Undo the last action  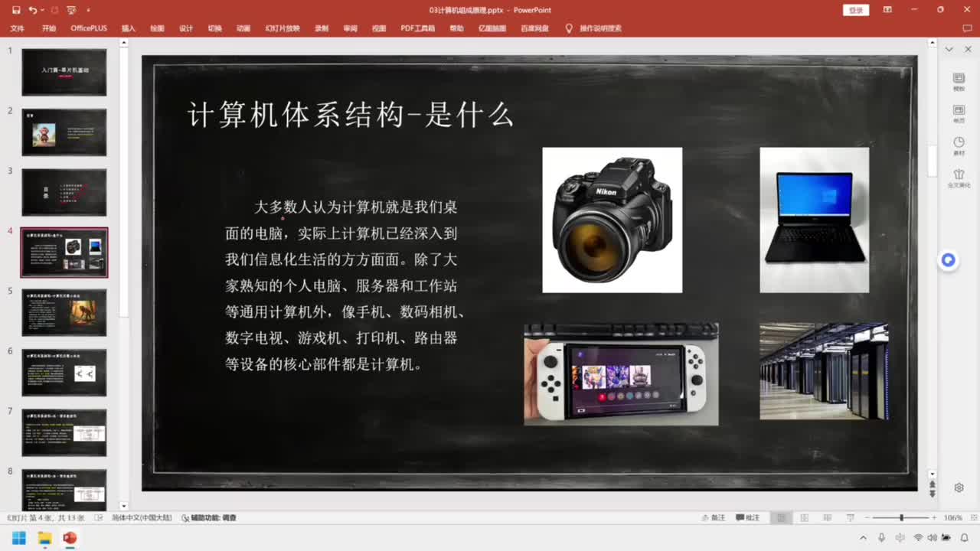click(32, 10)
